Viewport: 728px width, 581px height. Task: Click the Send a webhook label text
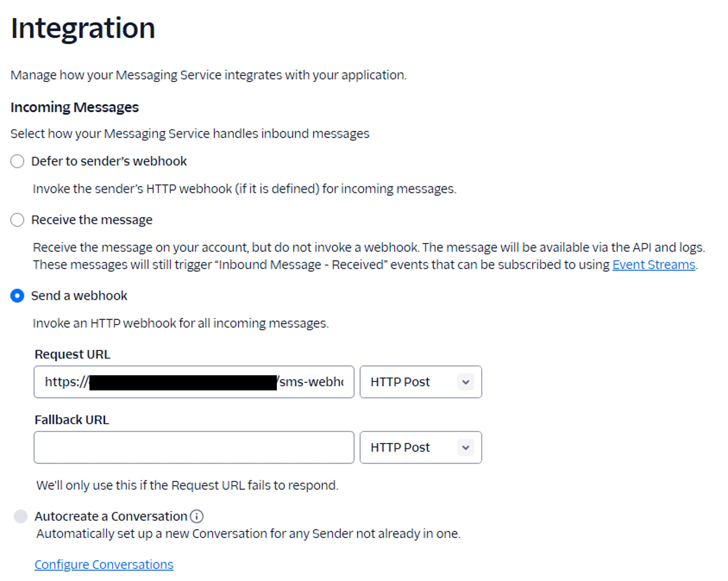(79, 296)
